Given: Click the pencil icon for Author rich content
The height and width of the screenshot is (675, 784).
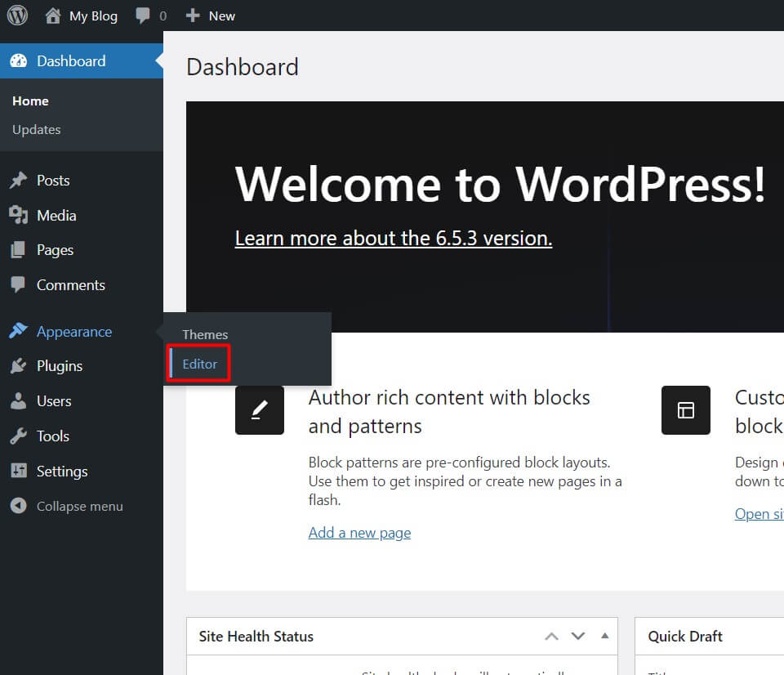Looking at the screenshot, I should coord(260,410).
